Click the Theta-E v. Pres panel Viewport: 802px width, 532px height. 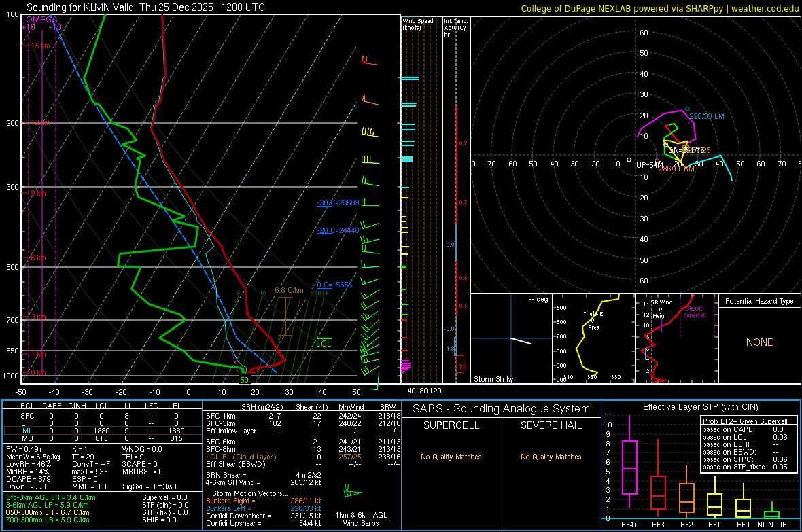click(x=593, y=338)
